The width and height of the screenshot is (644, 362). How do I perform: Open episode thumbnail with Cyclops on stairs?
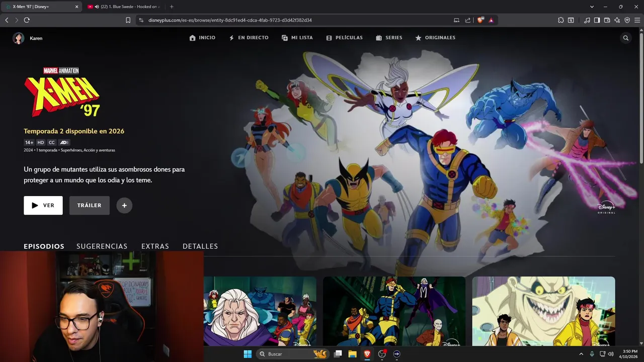394,311
